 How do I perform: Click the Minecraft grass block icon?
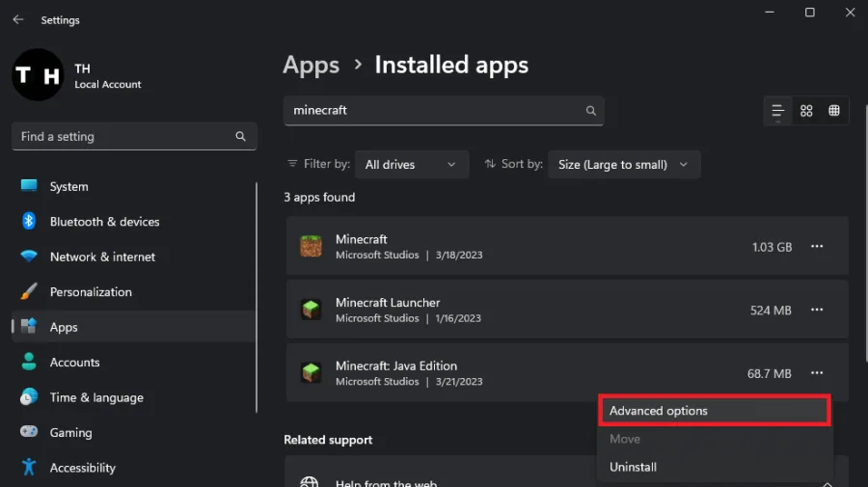click(x=312, y=246)
